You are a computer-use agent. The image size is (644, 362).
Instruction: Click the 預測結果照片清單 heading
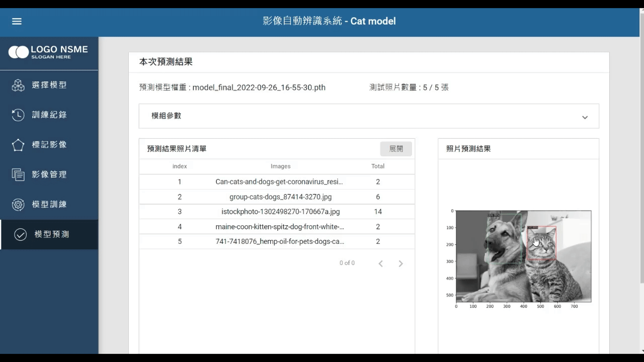pos(177,149)
